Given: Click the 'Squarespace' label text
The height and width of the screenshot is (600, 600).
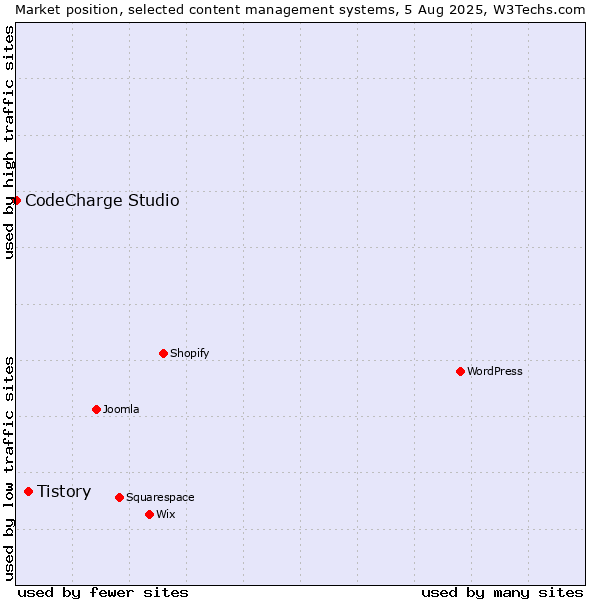Looking at the screenshot, I should 160,497.
